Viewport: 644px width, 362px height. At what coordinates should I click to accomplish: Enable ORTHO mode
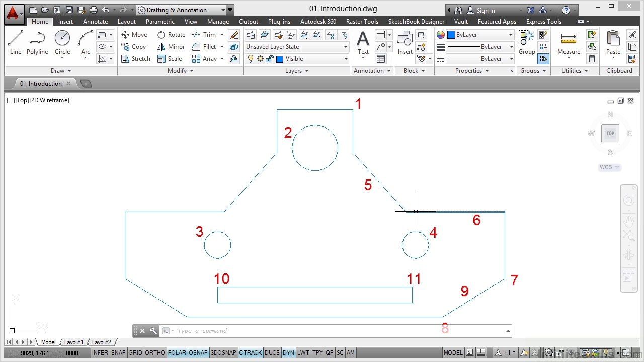155,353
